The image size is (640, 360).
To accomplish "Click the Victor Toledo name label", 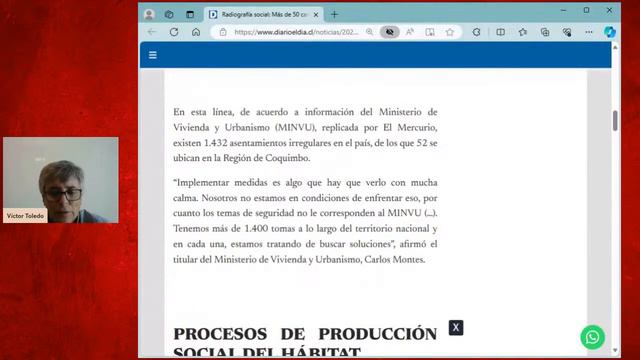I will pos(25,216).
